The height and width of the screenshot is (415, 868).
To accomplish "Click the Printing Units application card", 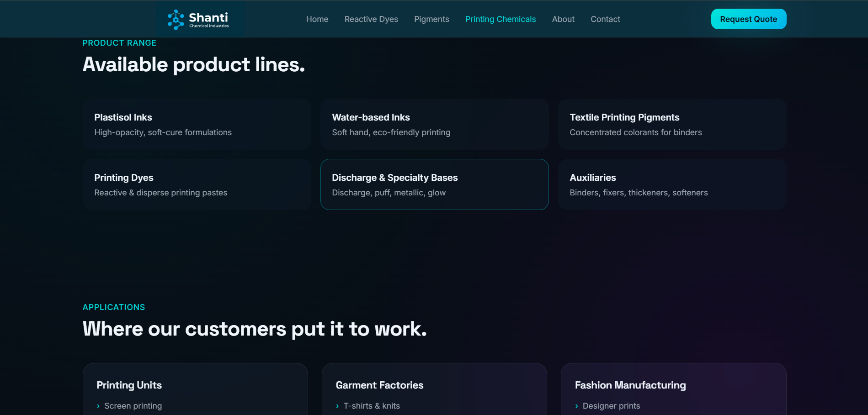I will pyautogui.click(x=195, y=389).
